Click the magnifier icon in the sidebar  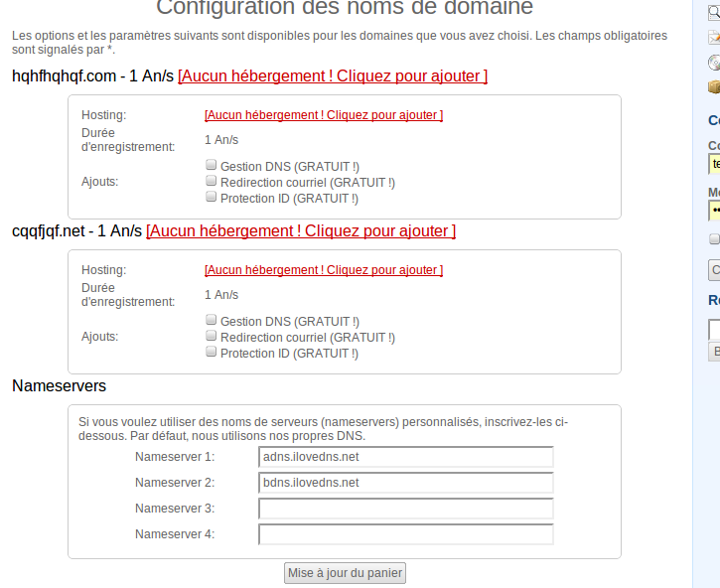[x=714, y=12]
